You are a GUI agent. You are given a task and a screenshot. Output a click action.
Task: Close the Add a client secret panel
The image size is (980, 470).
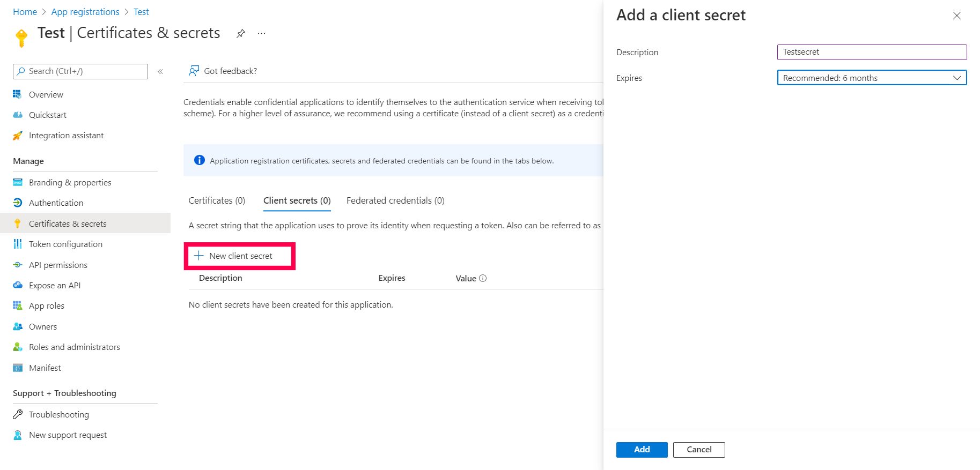956,16
